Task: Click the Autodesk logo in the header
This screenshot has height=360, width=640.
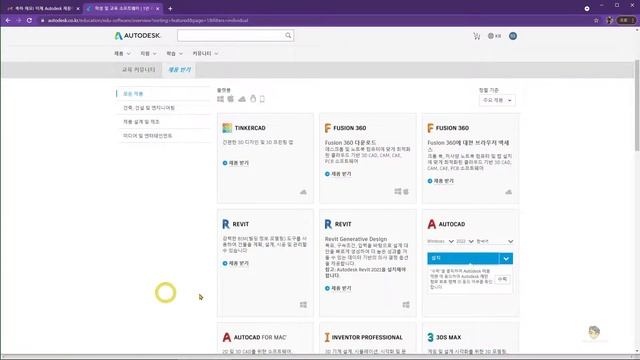Action: click(138, 36)
